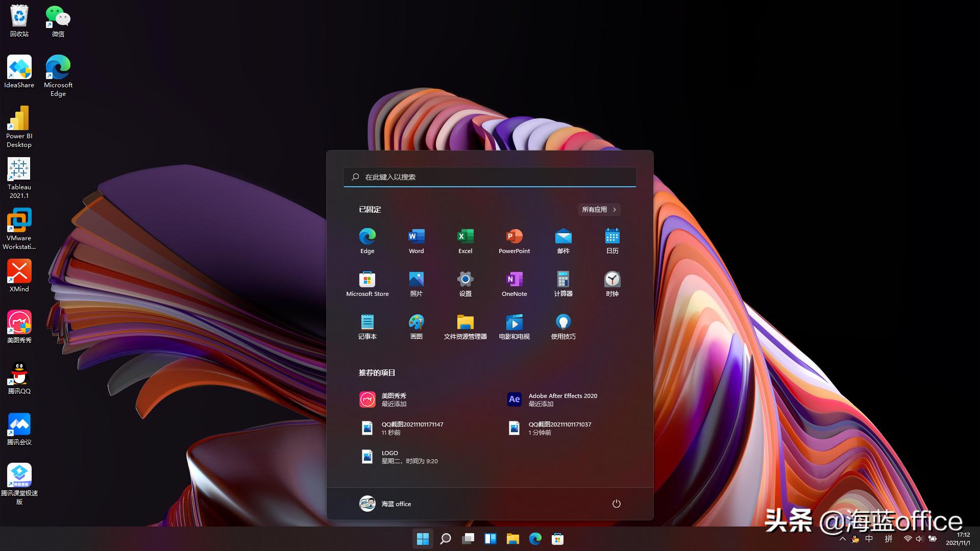Launch the 邮件 (Mail) app
Viewport: 980px width, 551px height.
click(x=563, y=240)
